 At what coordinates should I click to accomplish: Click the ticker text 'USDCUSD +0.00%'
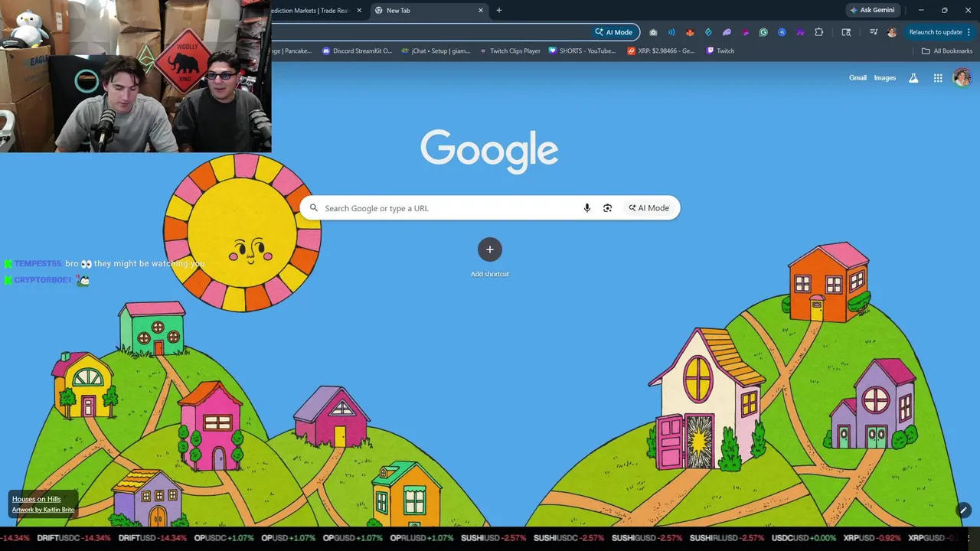click(x=804, y=538)
